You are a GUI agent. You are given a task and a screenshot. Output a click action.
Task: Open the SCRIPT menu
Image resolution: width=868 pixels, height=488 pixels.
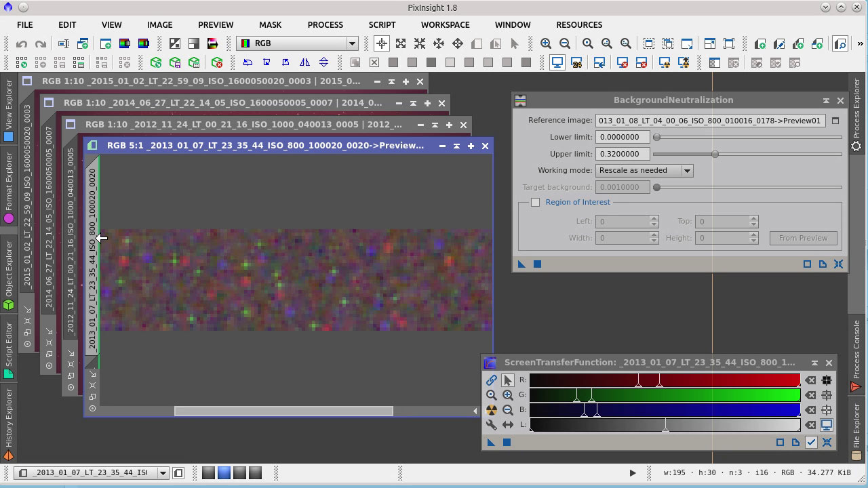pos(382,24)
